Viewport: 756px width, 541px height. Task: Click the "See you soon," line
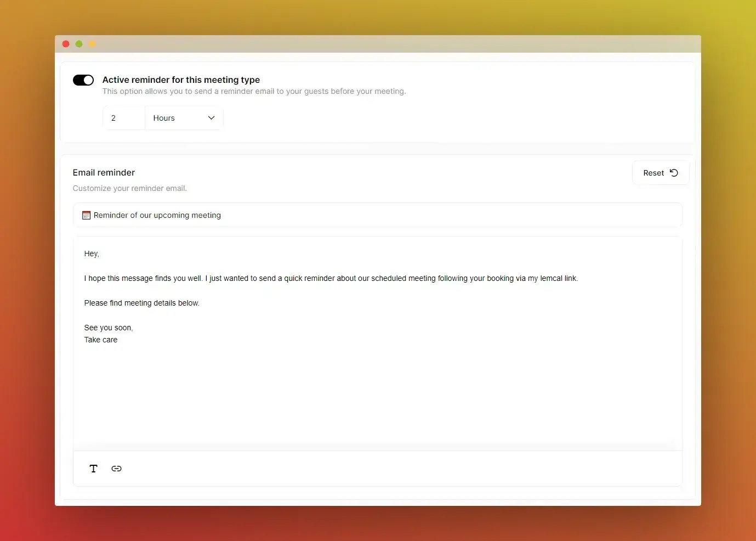tap(109, 328)
